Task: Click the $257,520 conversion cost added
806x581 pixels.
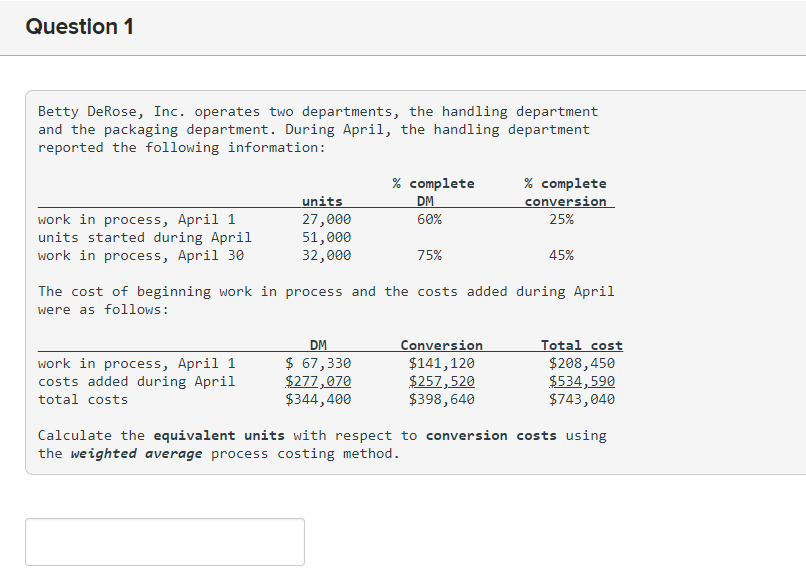Action: [442, 382]
